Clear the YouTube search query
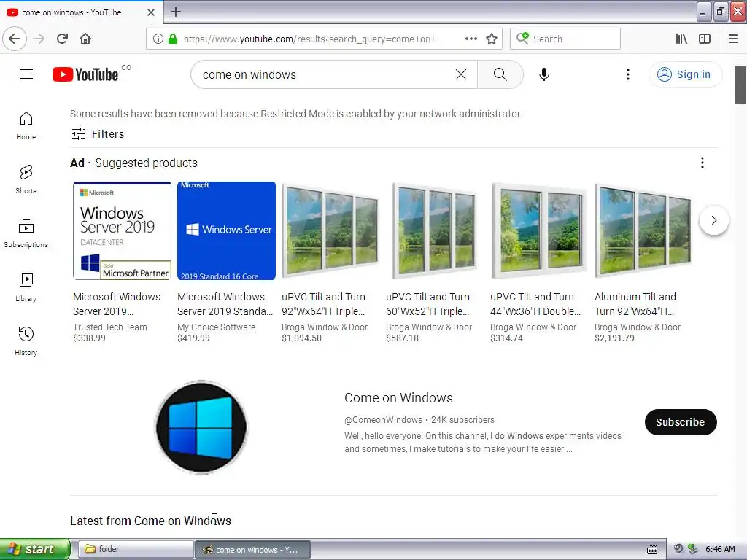The width and height of the screenshot is (747, 560). [461, 74]
